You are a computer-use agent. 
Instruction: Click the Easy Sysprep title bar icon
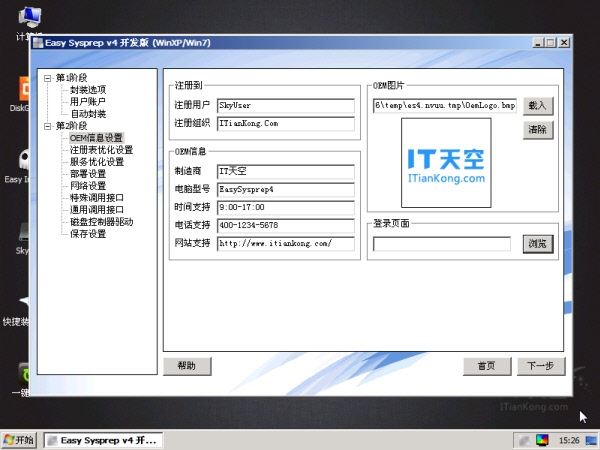click(38, 43)
